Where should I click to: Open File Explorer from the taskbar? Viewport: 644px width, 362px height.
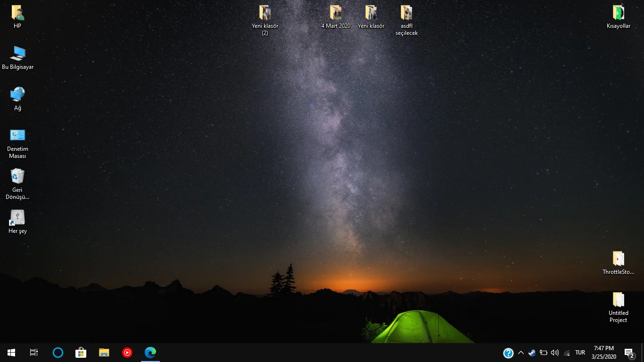click(104, 353)
